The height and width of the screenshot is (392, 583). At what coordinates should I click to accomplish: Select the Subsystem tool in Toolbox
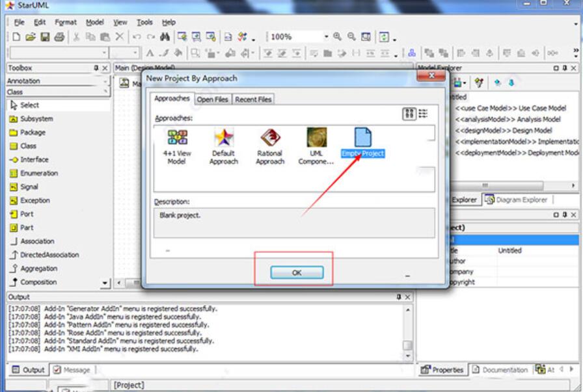tap(31, 119)
